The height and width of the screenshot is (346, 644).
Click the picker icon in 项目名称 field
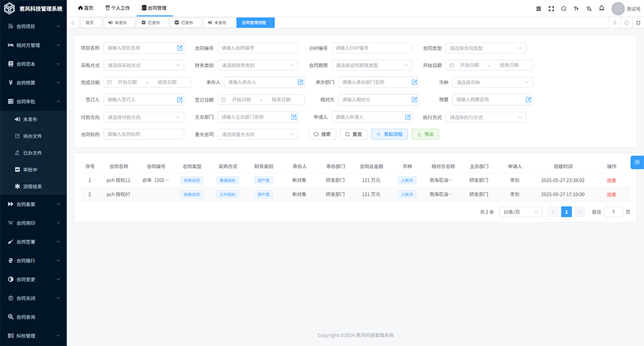pos(180,48)
